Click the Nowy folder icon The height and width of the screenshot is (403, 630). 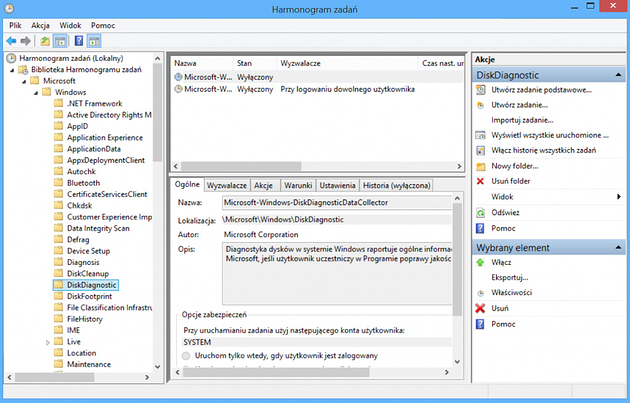tap(481, 166)
